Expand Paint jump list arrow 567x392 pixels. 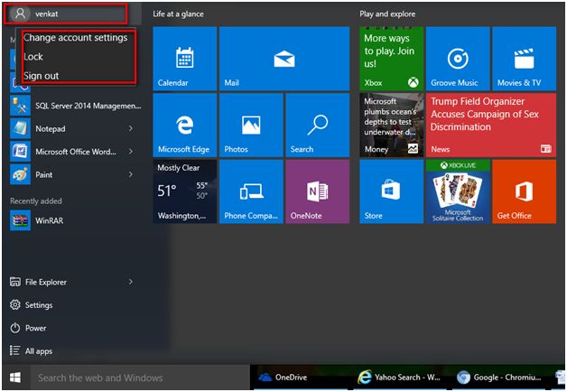click(131, 174)
